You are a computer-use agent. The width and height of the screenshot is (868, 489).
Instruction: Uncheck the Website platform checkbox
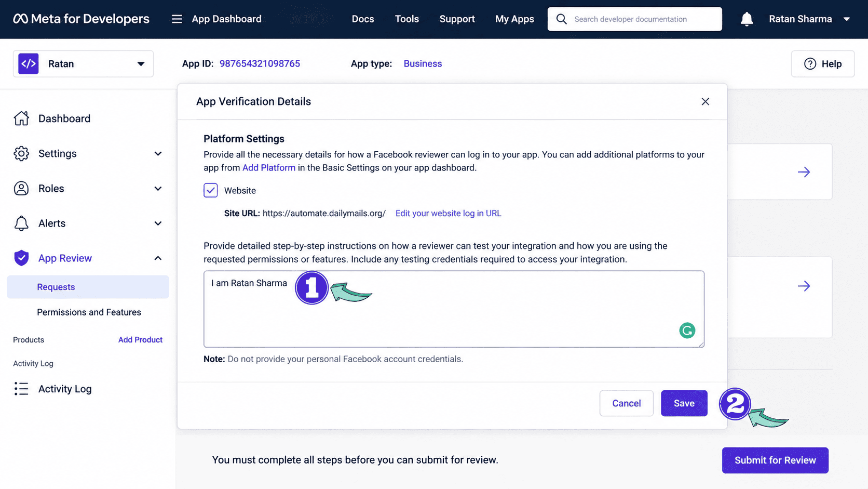coord(210,190)
